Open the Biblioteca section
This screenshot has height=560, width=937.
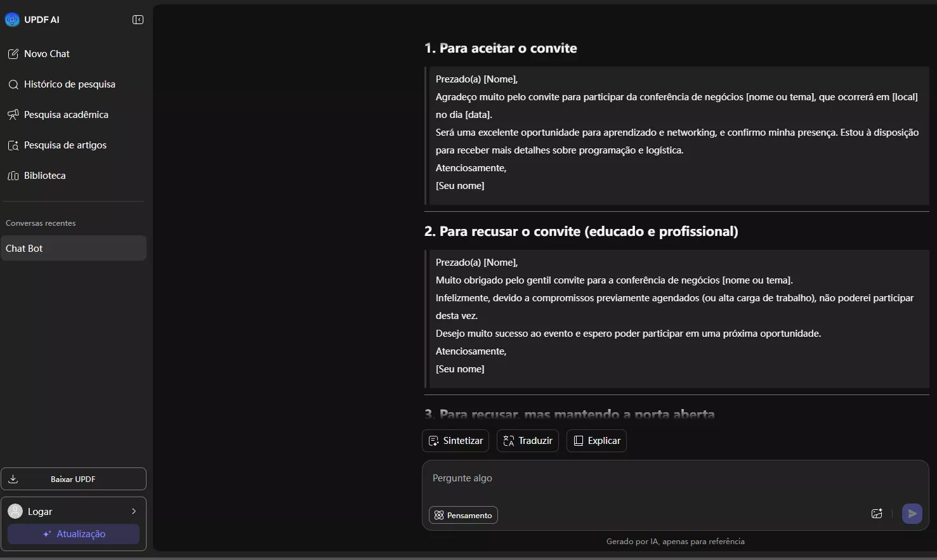[x=44, y=175]
